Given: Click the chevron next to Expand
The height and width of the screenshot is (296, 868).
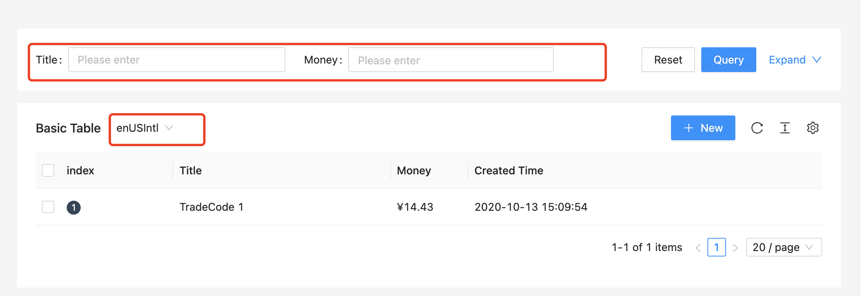Looking at the screenshot, I should point(818,60).
